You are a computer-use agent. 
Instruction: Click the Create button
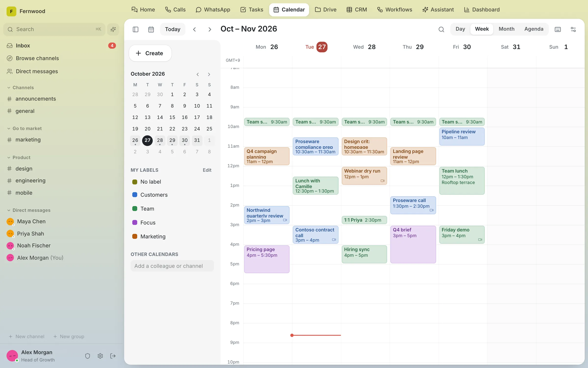click(x=150, y=53)
